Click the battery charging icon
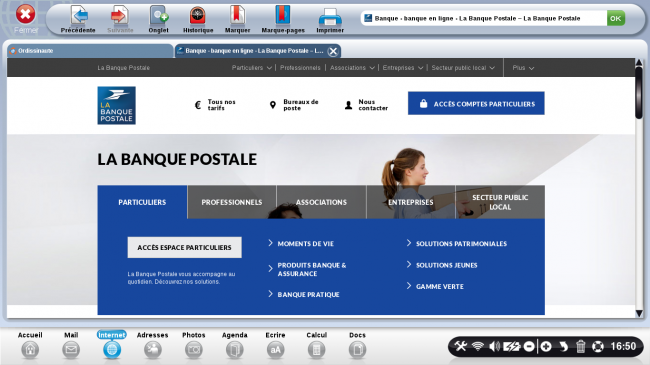Screen dimensions: 650x365 click(x=512, y=346)
